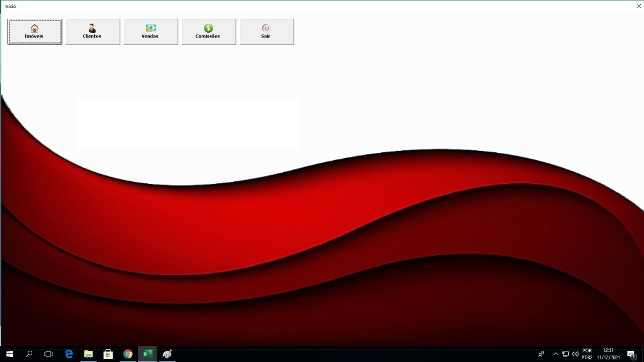Click the taskbar search magnifier icon
This screenshot has width=644, height=362.
coord(29,354)
